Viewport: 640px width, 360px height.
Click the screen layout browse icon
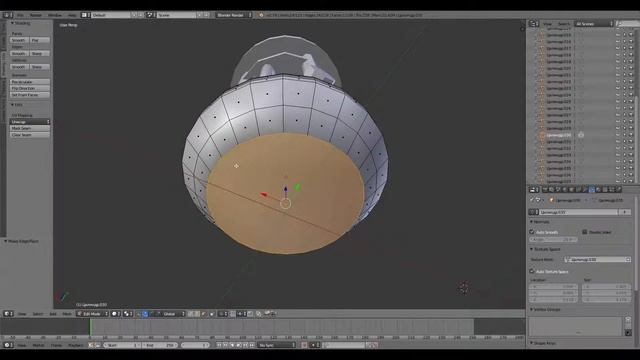pos(85,15)
